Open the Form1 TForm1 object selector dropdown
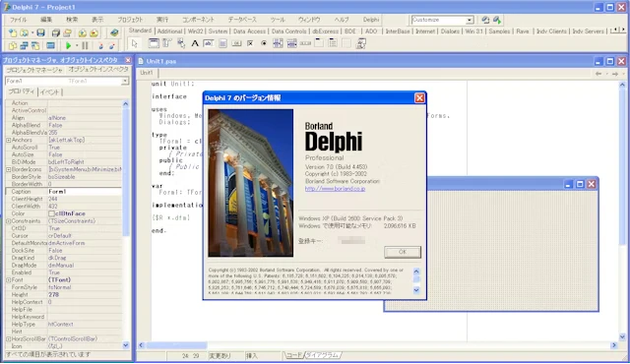The height and width of the screenshot is (364, 630). 125,81
